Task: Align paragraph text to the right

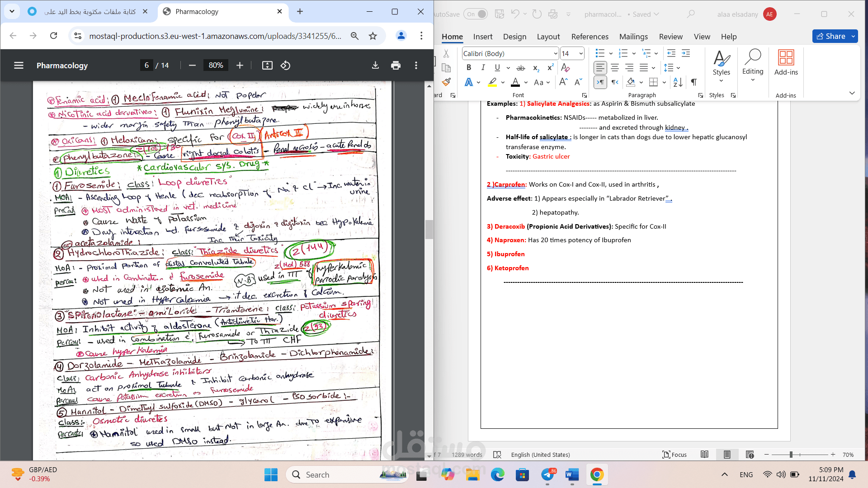Action: [x=629, y=68]
